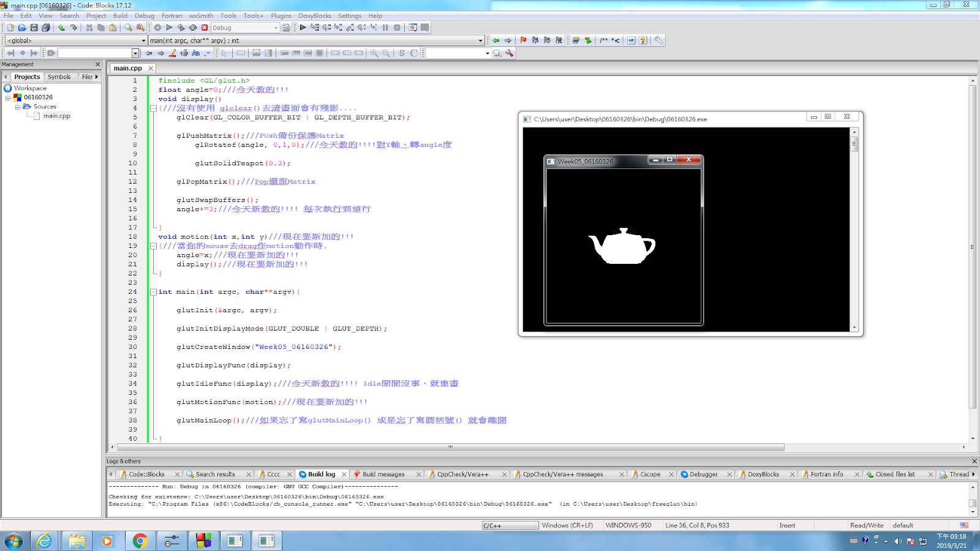Select main.cpp in the project tree
980x551 pixels.
point(56,116)
